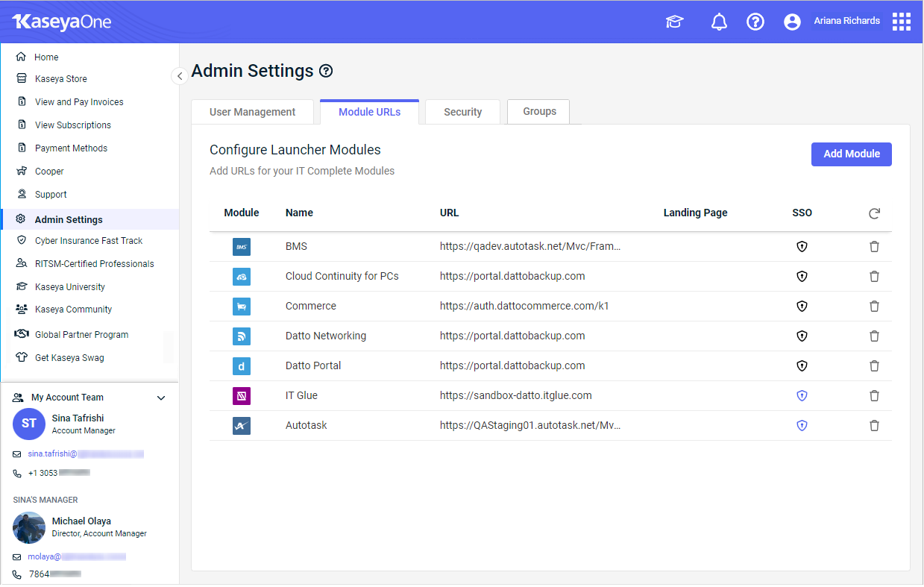Screen dimensions: 924x587
Task: Click the Add Module button
Action: coord(851,154)
